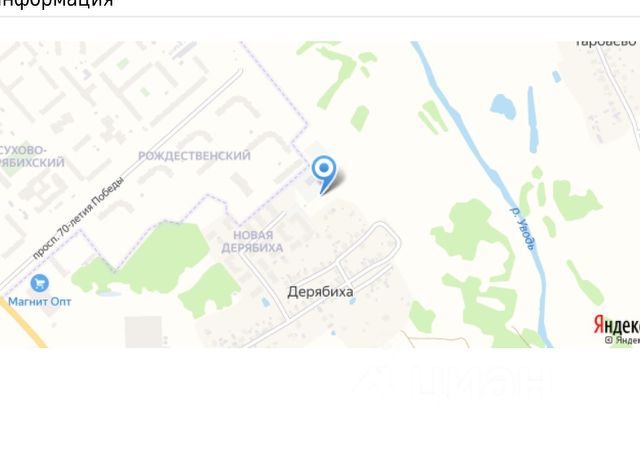Select просп. 70-летия Победы street label
640x471 pixels.
point(78,218)
